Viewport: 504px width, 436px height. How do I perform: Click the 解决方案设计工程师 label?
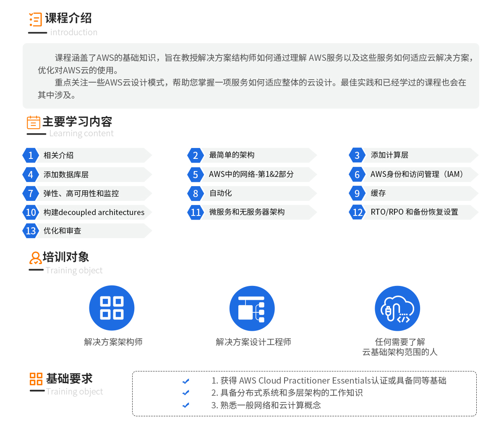tap(253, 342)
